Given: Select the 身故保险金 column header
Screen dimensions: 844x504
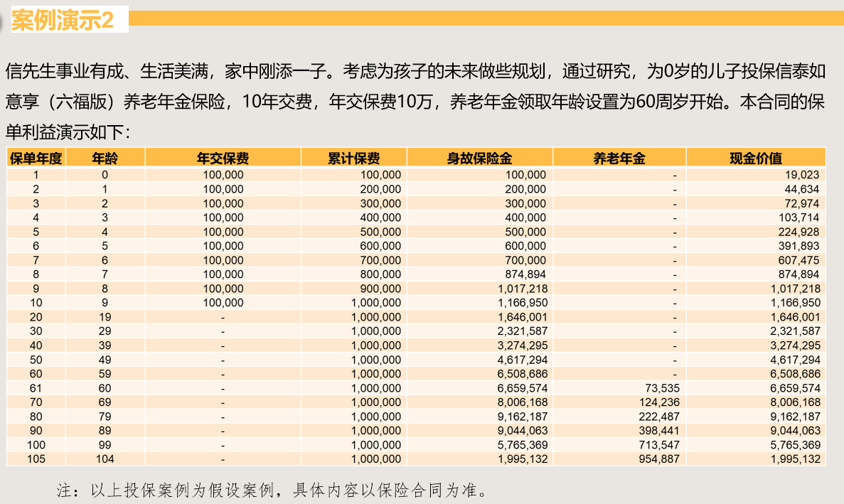Looking at the screenshot, I should pyautogui.click(x=480, y=158).
